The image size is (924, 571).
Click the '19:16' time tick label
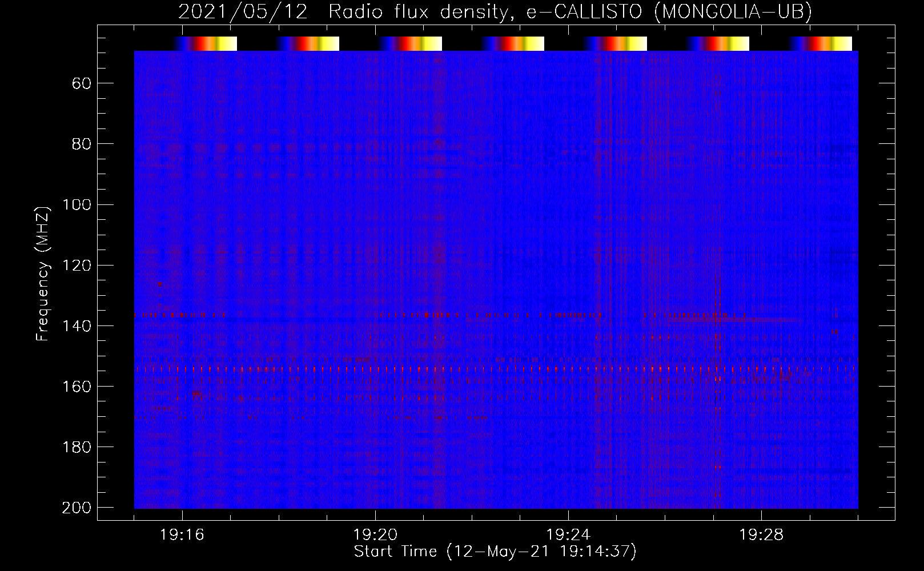(182, 535)
